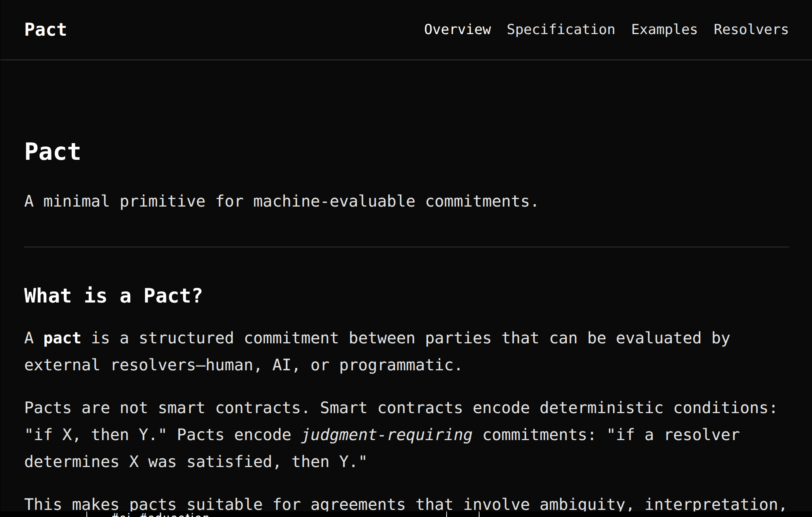Open the Overview nav link
The width and height of the screenshot is (812, 517).
tap(457, 30)
